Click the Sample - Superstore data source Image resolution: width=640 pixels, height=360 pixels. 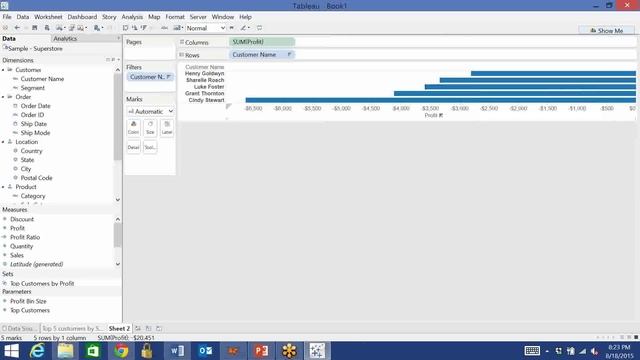click(35, 49)
